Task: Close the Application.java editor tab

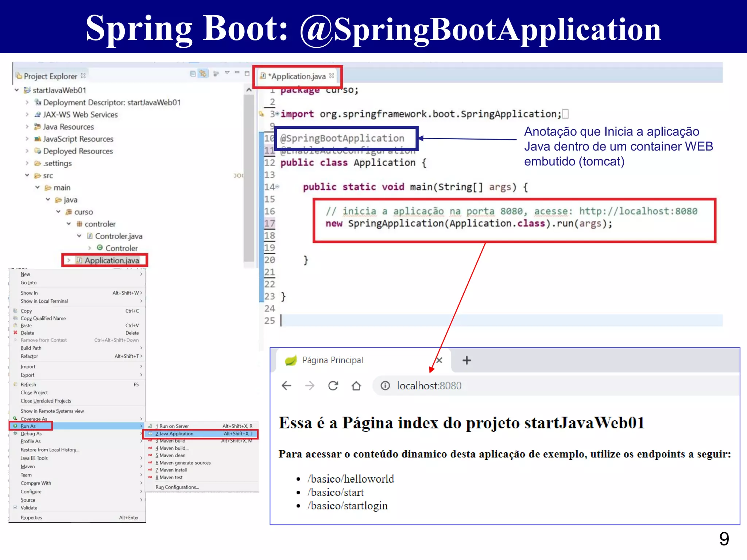Action: 332,75
